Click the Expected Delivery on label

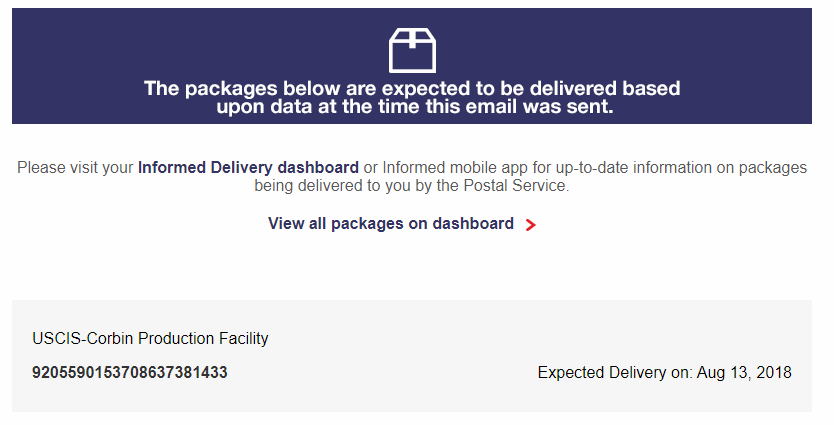click(x=615, y=372)
